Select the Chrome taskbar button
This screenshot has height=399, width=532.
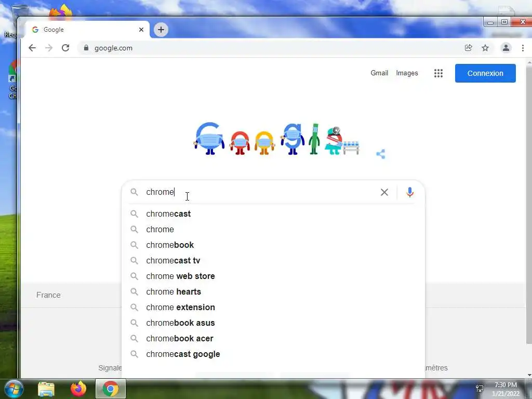click(x=111, y=389)
